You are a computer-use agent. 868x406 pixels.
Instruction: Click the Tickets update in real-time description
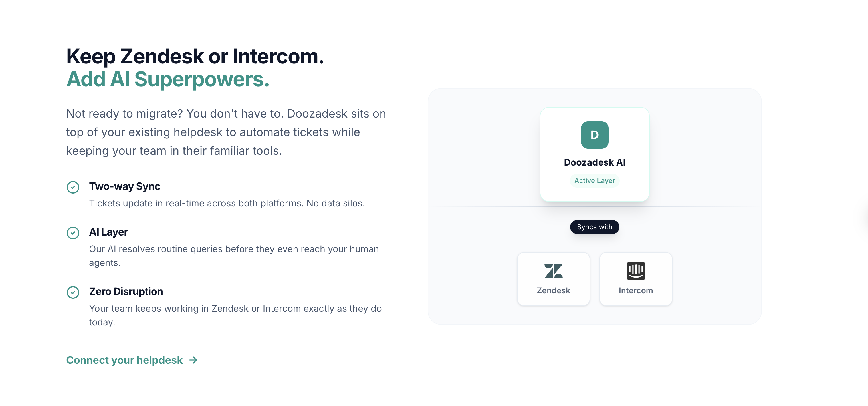pyautogui.click(x=227, y=203)
